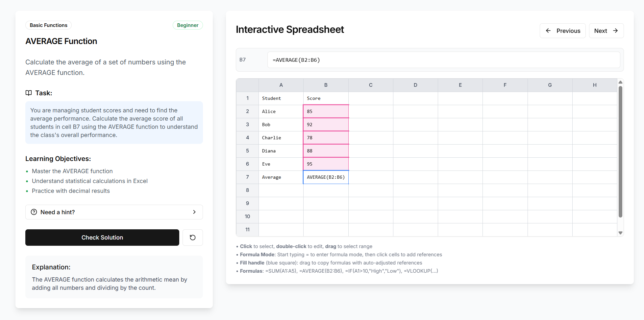
Task: Select empty cell B8
Action: pyautogui.click(x=326, y=190)
